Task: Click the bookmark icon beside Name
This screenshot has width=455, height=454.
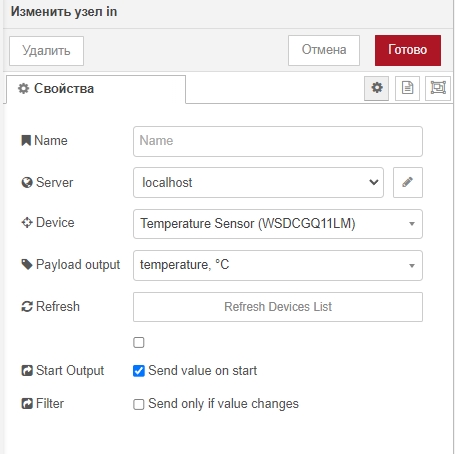Action: (x=26, y=140)
